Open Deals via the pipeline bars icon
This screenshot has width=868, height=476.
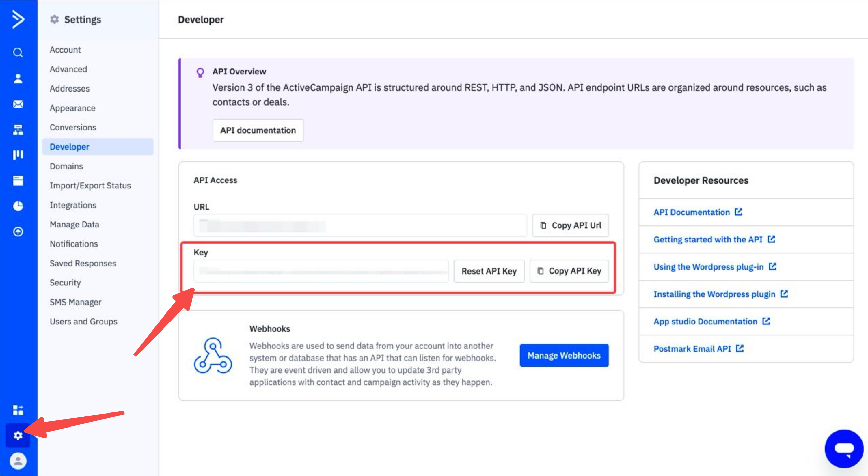(18, 155)
